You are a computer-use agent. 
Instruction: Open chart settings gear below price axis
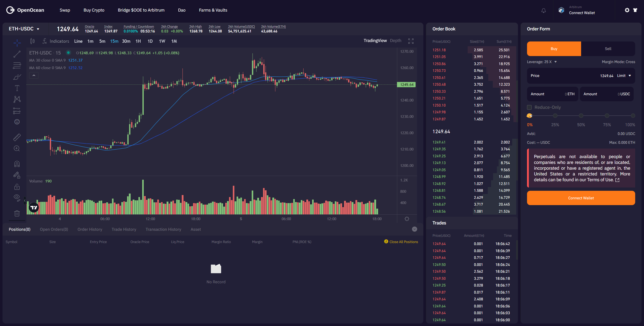[407, 219]
